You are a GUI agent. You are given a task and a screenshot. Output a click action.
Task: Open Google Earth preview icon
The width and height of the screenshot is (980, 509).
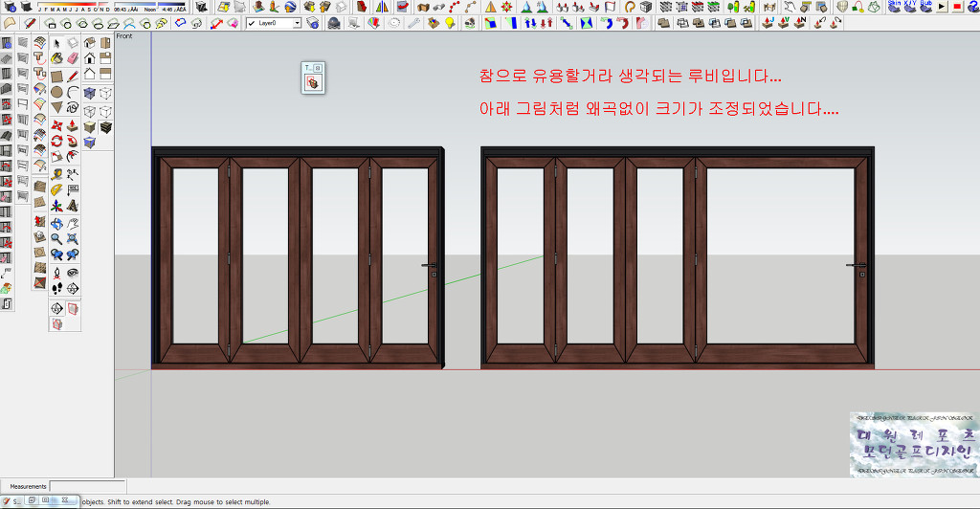coord(291,7)
